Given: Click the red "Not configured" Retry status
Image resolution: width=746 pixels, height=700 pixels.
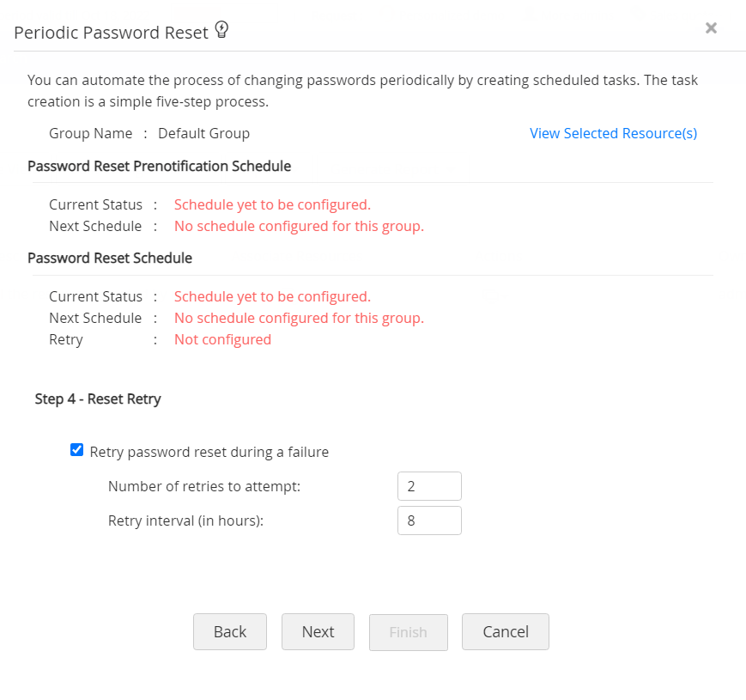Looking at the screenshot, I should click(222, 339).
